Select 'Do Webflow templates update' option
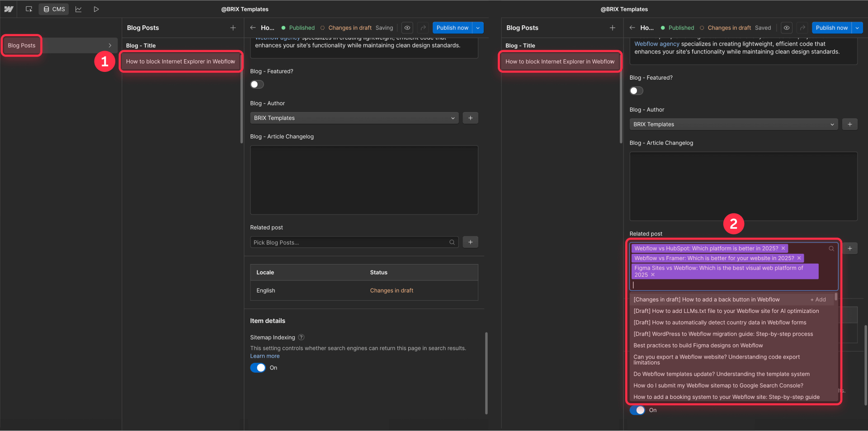868x431 pixels. pyautogui.click(x=732, y=374)
